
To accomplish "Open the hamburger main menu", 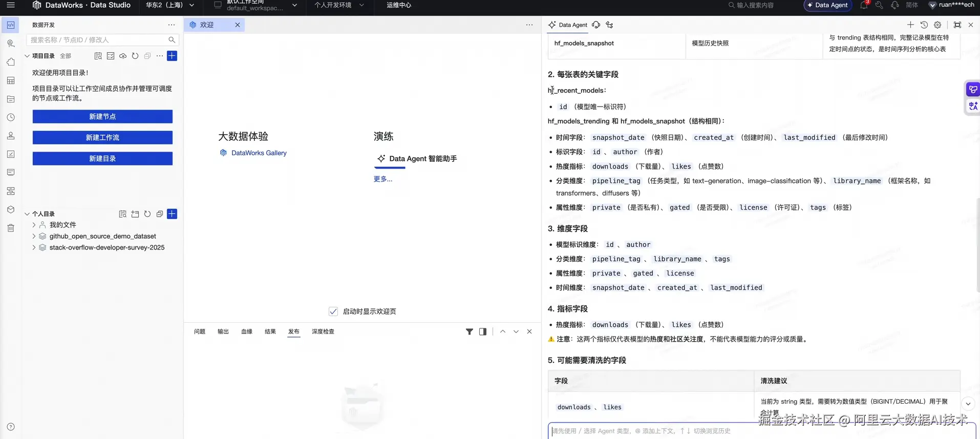I will coord(11,5).
